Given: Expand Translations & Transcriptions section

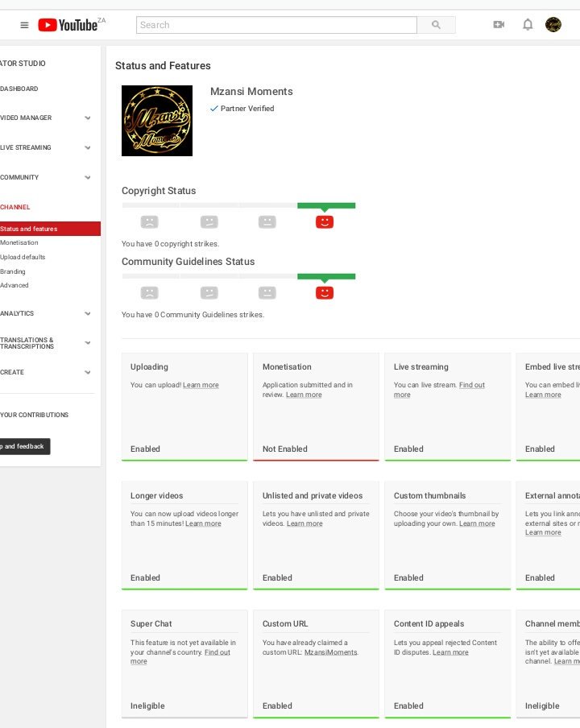Looking at the screenshot, I should point(88,343).
